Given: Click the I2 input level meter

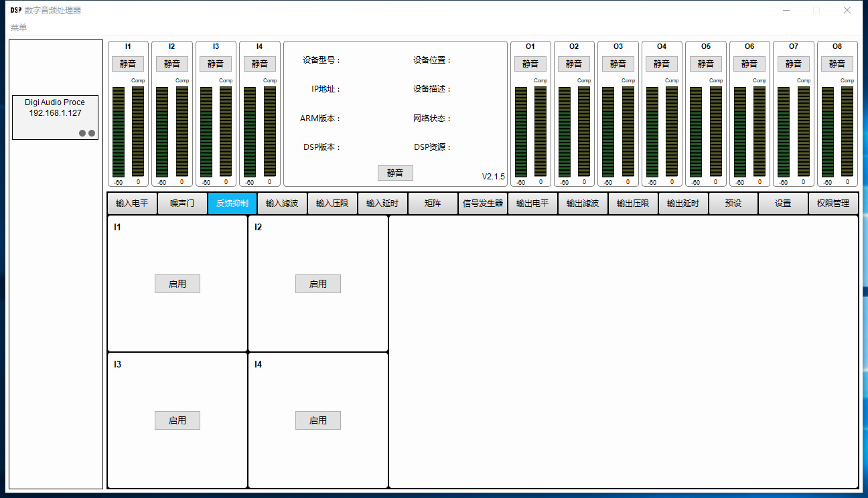Looking at the screenshot, I should [162, 132].
